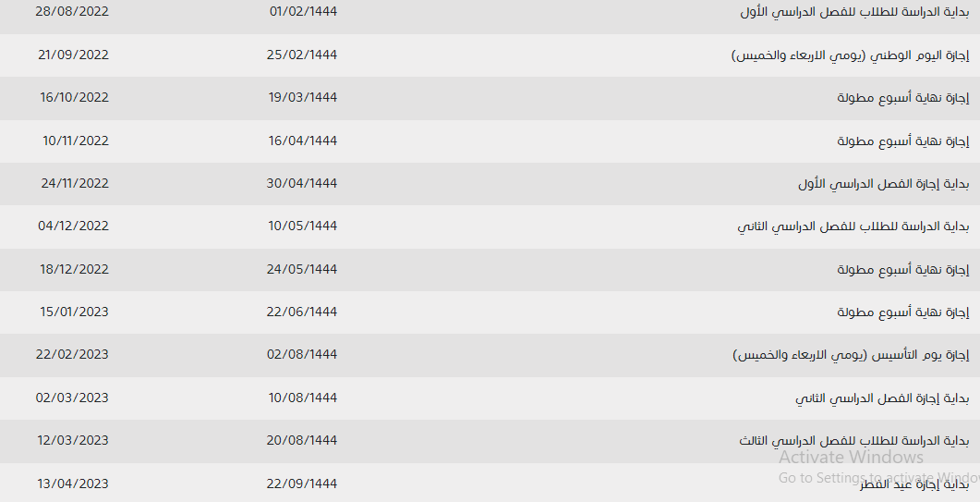980x502 pixels.
Task: Select the بداية إجازة عيد الفطر label
Action: coord(914,484)
